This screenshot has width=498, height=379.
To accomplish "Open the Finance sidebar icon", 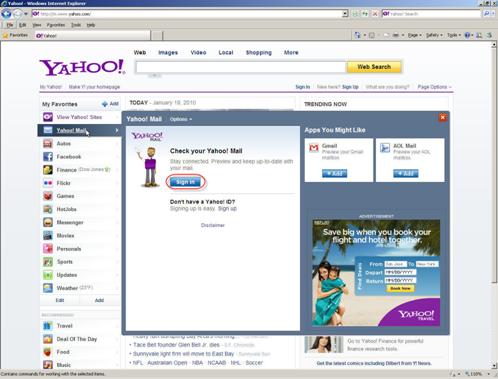I will 48,170.
